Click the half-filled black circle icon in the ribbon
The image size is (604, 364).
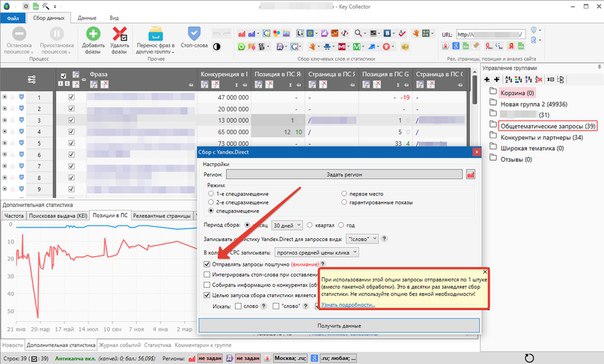pos(216,47)
